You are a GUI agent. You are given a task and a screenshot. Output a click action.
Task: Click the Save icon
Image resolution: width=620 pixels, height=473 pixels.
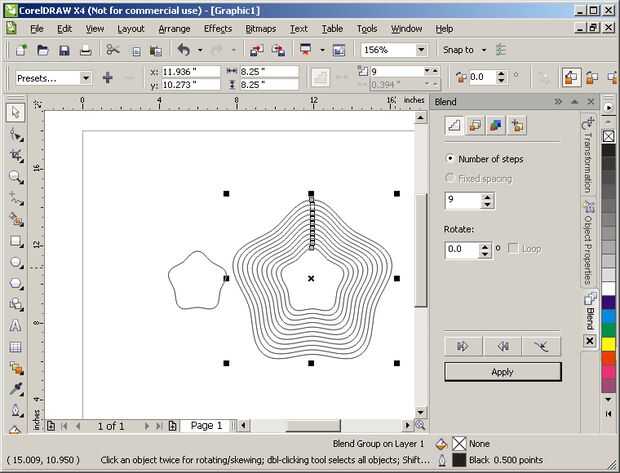[64, 50]
